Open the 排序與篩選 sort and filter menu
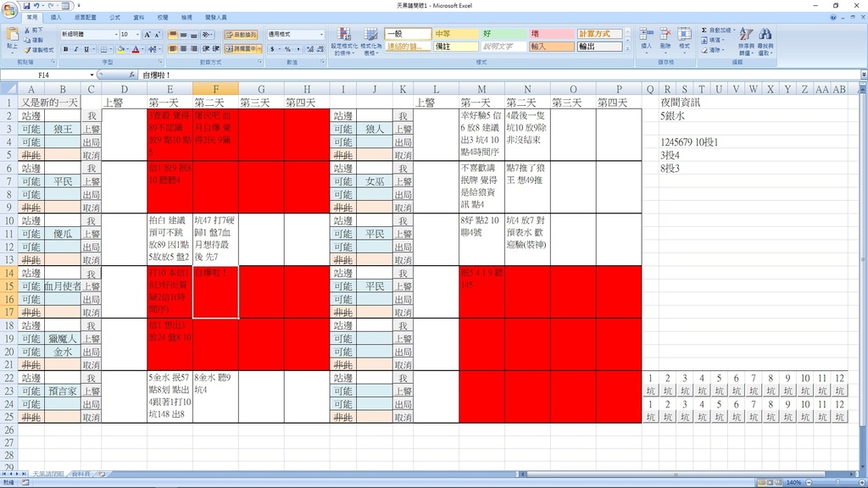 tap(746, 42)
